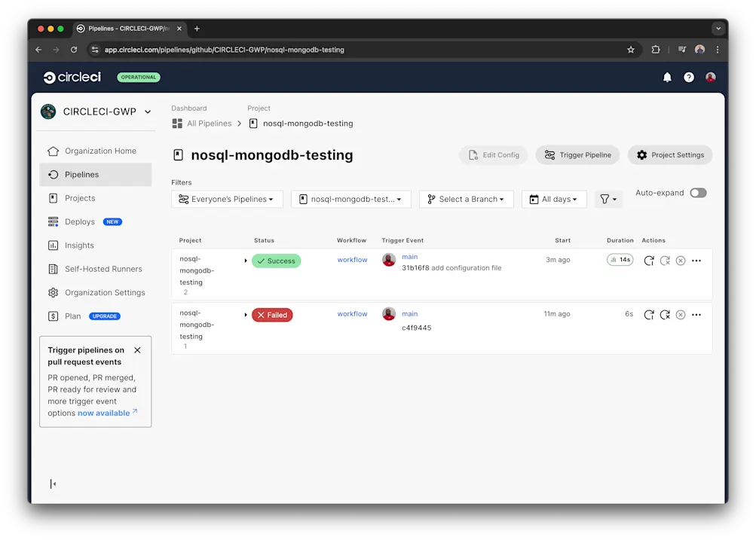Rerun the successful pipeline from start
The height and width of the screenshot is (540, 756).
(x=649, y=260)
